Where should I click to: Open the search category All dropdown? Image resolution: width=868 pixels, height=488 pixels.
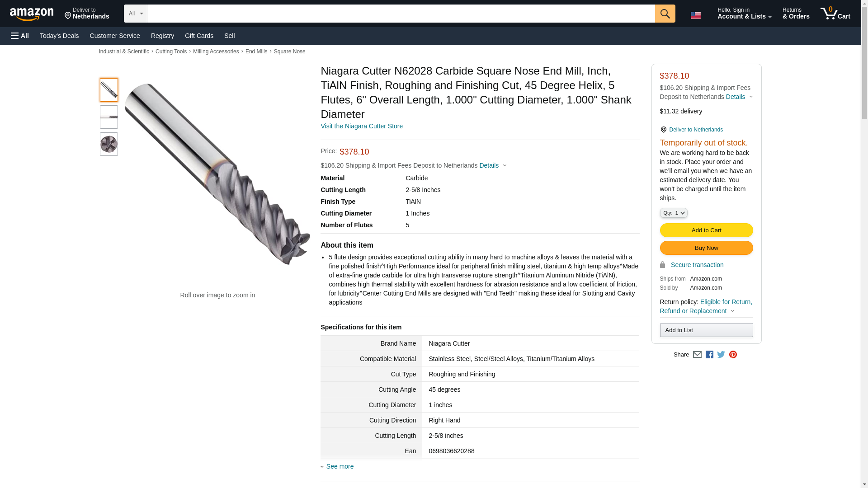135,14
